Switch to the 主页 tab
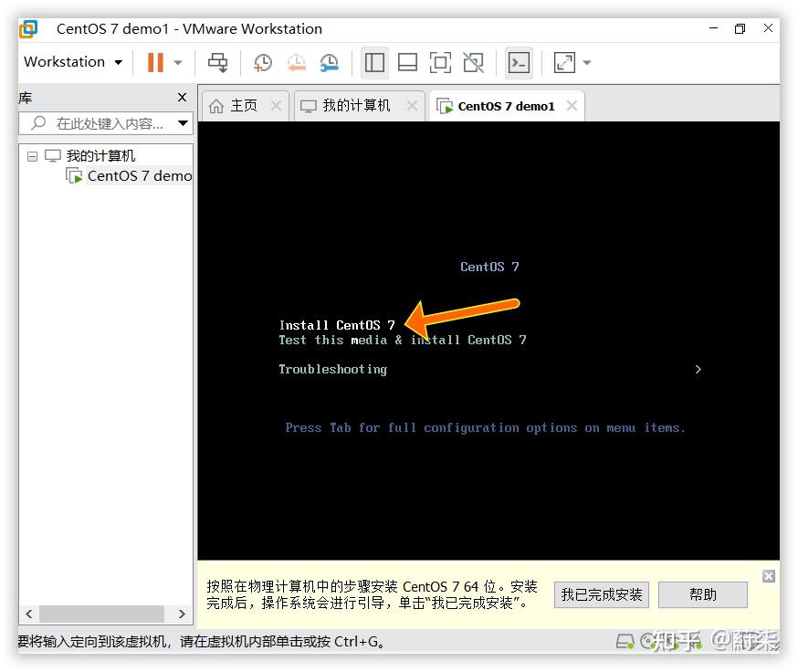The image size is (798, 672). click(x=243, y=105)
